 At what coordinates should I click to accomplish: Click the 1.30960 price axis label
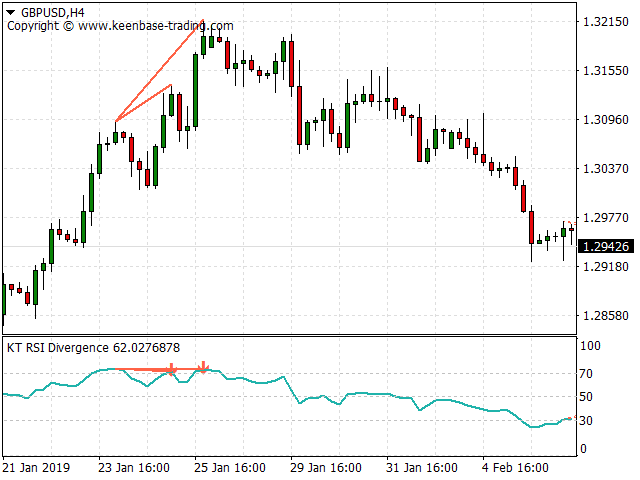[x=606, y=120]
